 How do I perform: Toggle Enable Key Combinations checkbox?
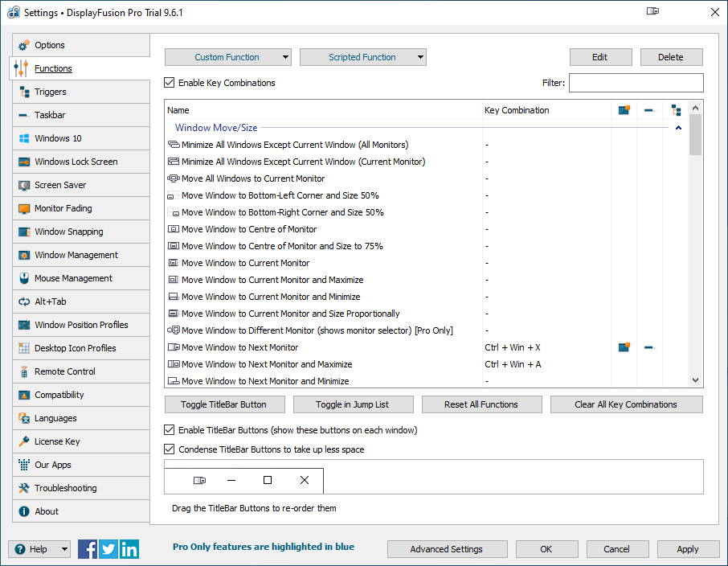click(170, 83)
